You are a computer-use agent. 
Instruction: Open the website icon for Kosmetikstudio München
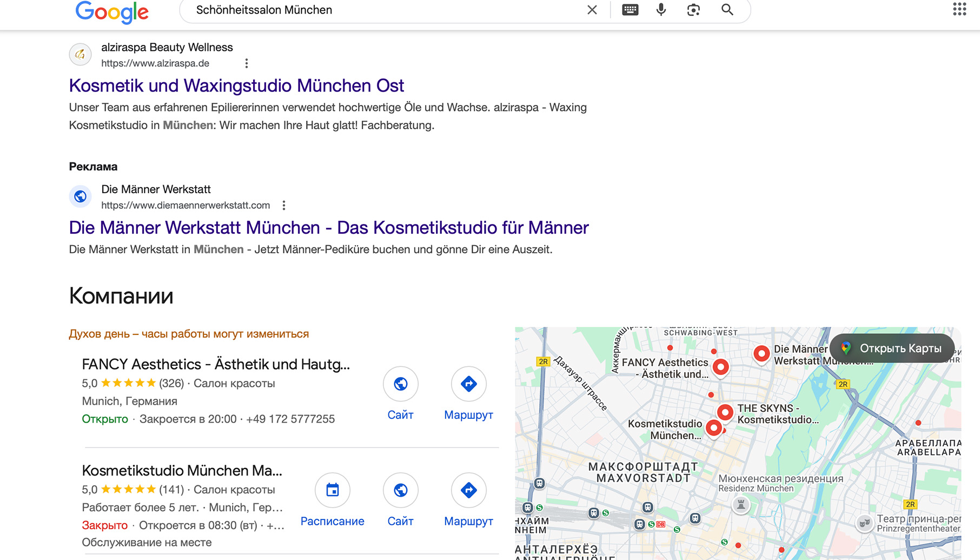401,490
